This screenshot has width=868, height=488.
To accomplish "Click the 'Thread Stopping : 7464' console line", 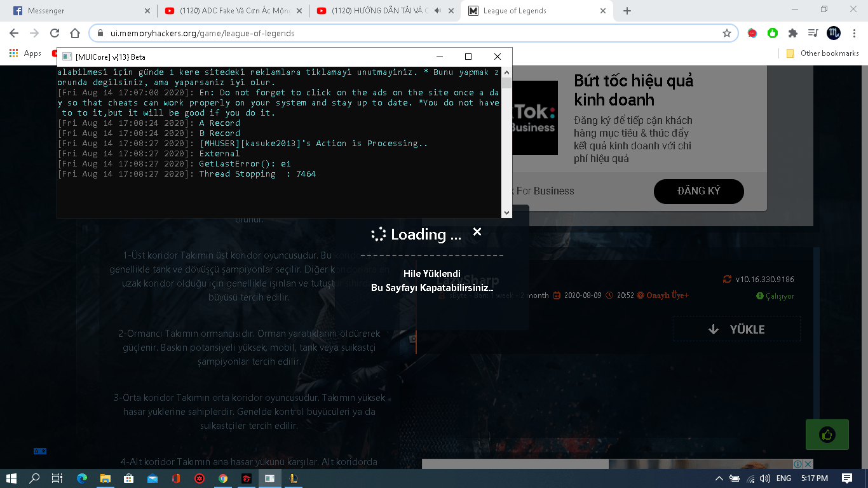I will [187, 174].
